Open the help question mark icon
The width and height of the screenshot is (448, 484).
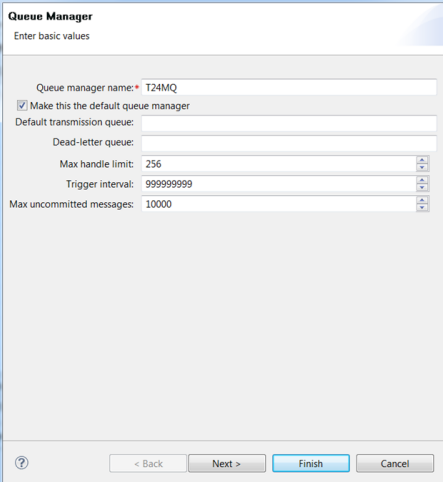click(22, 463)
